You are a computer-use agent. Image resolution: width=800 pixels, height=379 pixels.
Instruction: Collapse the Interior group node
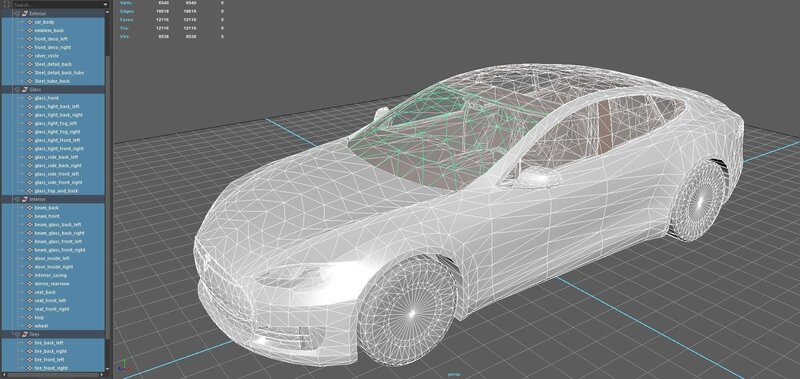tap(17, 199)
